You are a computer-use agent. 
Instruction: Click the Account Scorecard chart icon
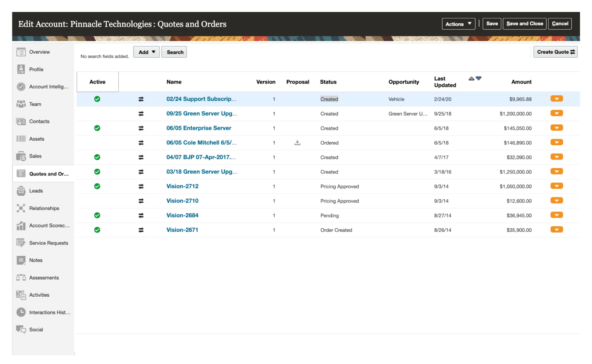coord(21,226)
